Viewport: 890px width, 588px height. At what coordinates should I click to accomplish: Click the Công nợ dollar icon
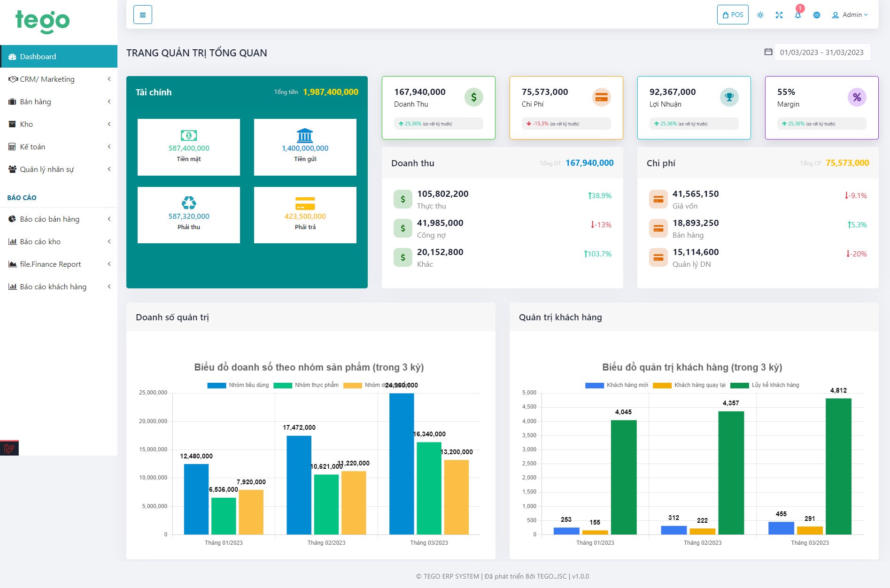[403, 228]
